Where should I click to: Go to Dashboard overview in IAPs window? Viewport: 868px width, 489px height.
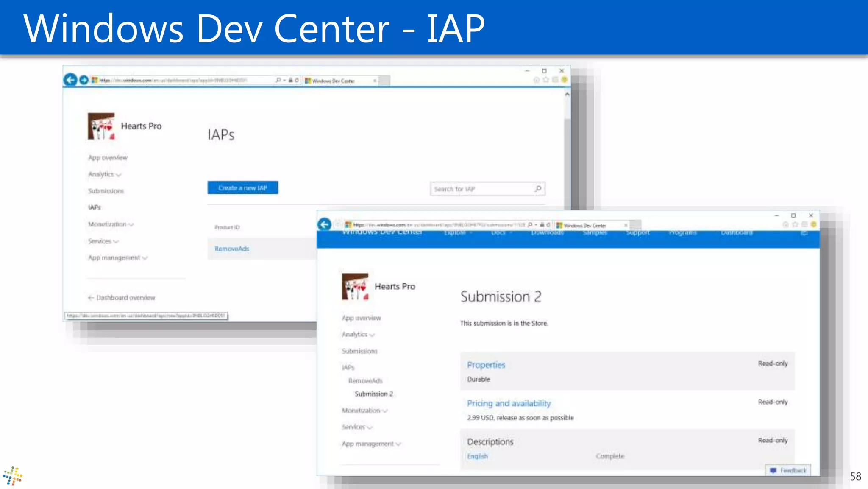click(x=122, y=298)
